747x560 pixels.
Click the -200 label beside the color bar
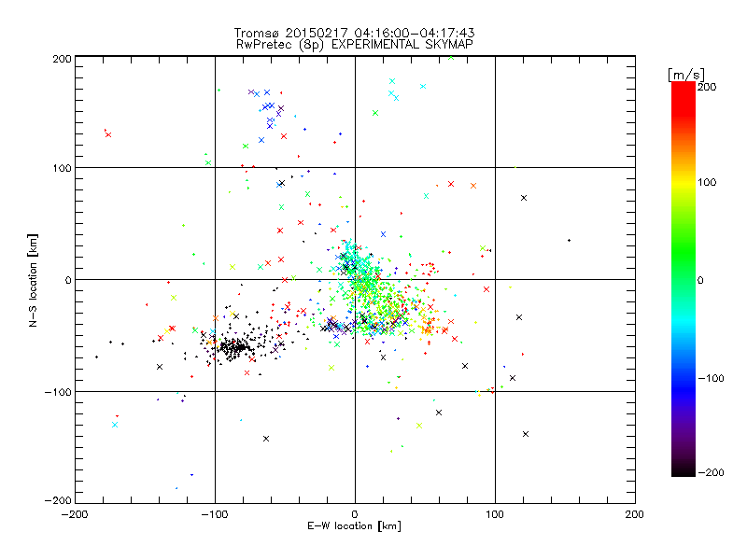[711, 472]
